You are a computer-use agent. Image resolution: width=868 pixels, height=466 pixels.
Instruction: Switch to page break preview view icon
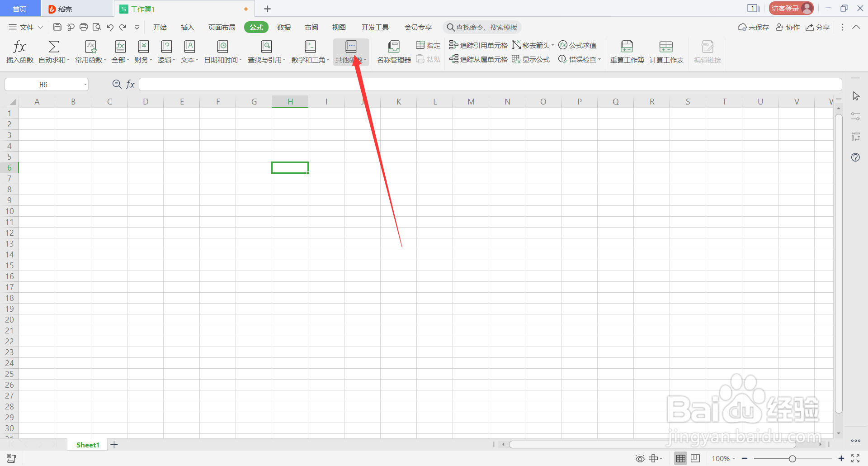tap(695, 458)
